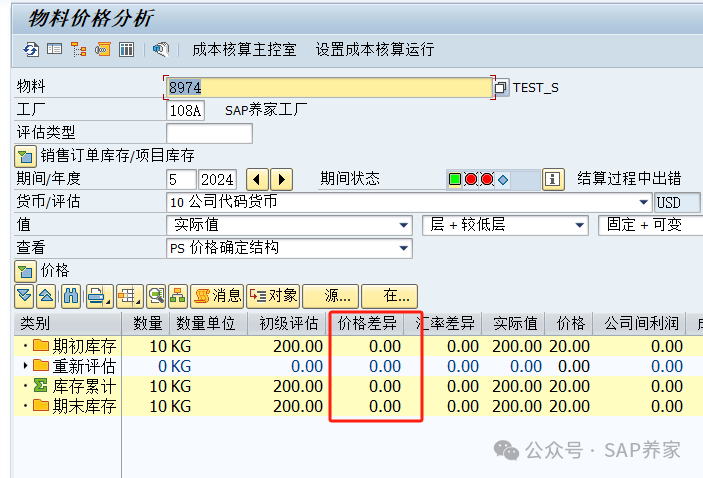This screenshot has height=478, width=703.
Task: Click the 实际值 column header
Action: [514, 324]
